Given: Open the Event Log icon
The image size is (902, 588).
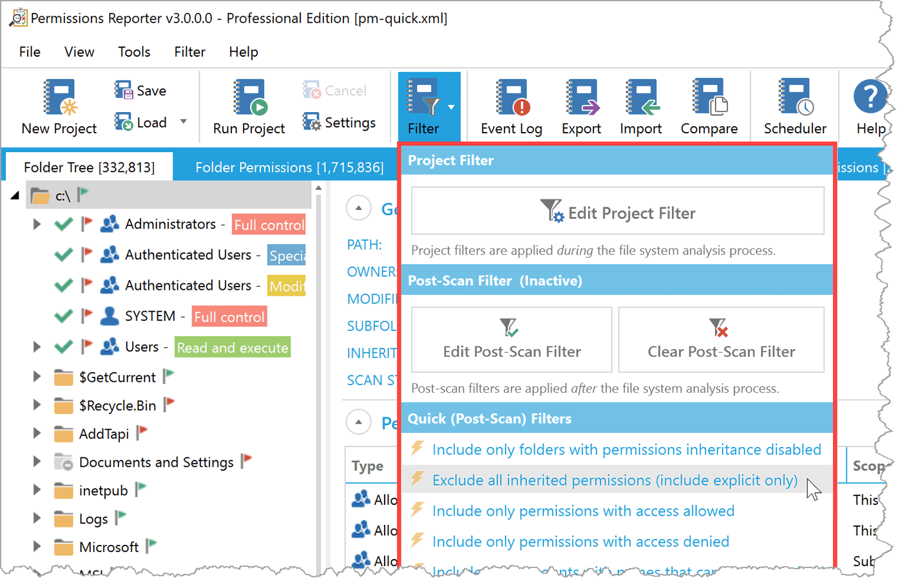Looking at the screenshot, I should coord(512,97).
